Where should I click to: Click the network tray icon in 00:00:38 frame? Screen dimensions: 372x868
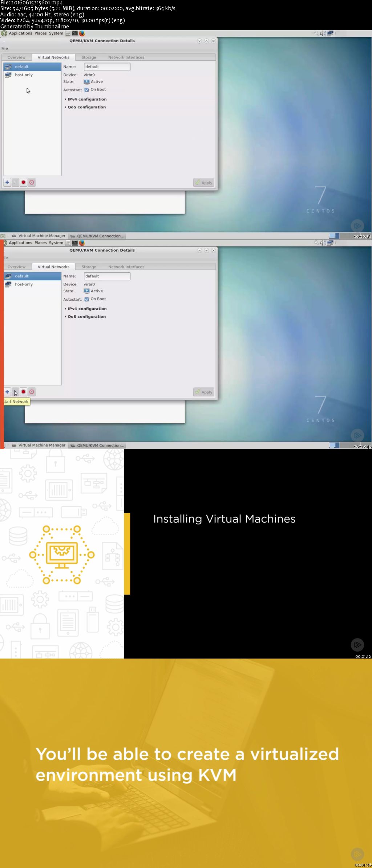tap(330, 33)
